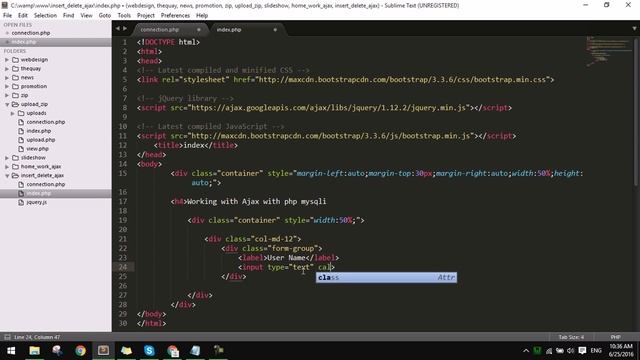Open the Selection menu
Image resolution: width=640 pixels, height=360 pixels.
click(45, 15)
